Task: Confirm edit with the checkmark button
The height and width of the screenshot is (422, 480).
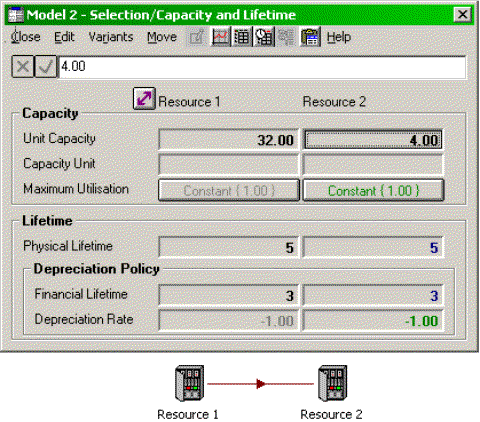Action: click(46, 67)
